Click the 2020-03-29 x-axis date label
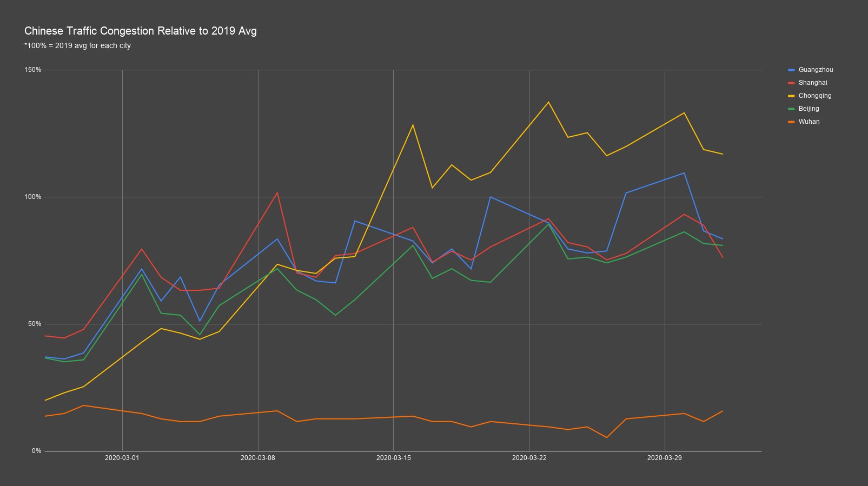This screenshot has width=868, height=486. pyautogui.click(x=664, y=458)
